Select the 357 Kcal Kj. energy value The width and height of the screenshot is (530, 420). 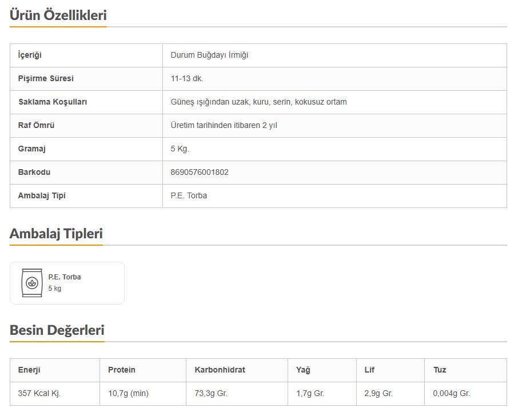coord(39,394)
